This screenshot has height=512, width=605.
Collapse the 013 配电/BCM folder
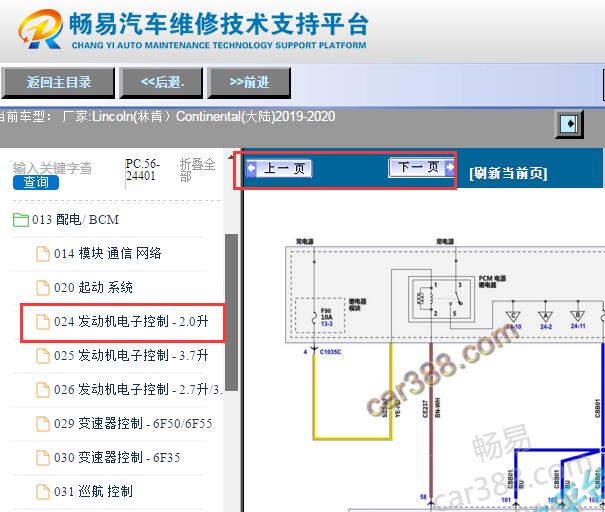click(x=75, y=220)
